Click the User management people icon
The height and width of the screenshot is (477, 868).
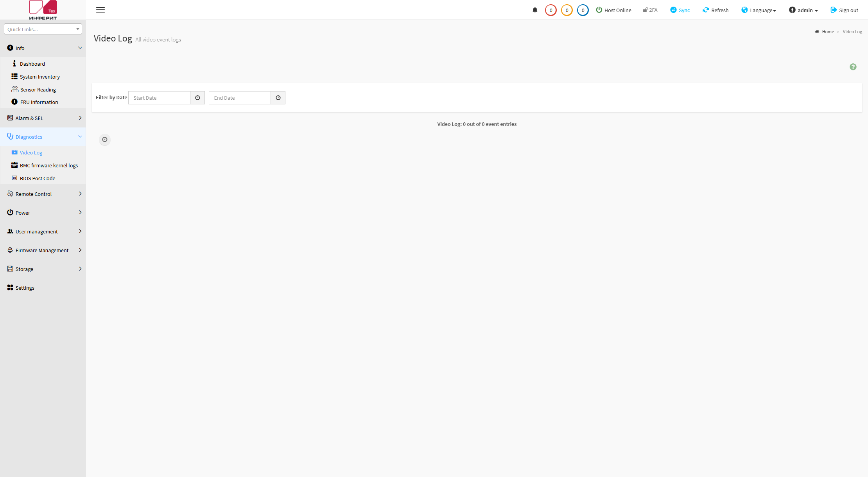click(10, 231)
